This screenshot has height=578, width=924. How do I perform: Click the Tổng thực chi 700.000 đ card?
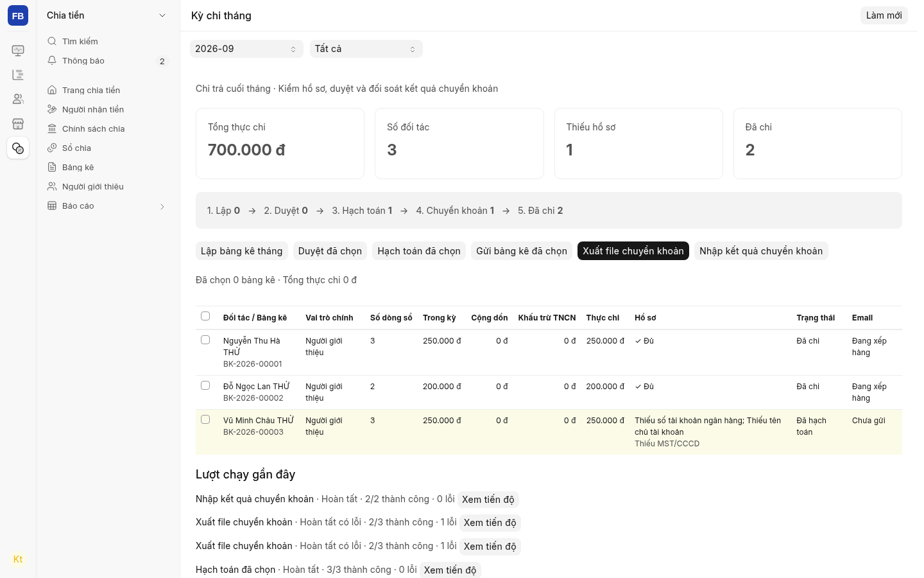[x=280, y=143]
